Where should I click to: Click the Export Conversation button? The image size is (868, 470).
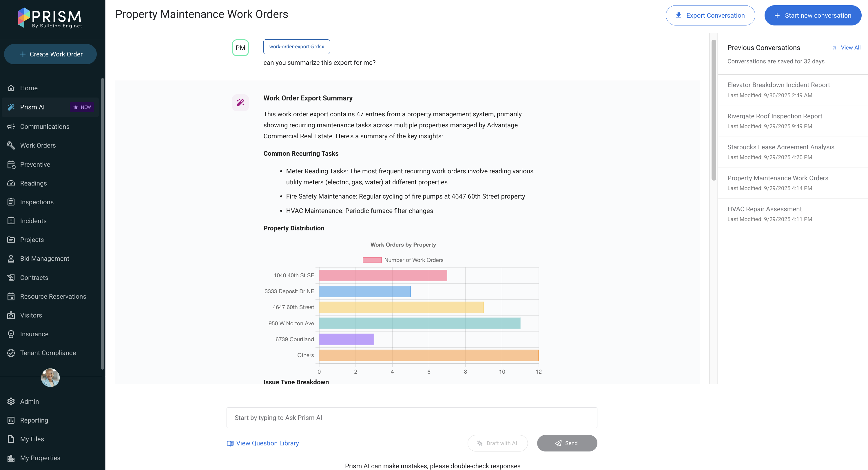click(710, 16)
